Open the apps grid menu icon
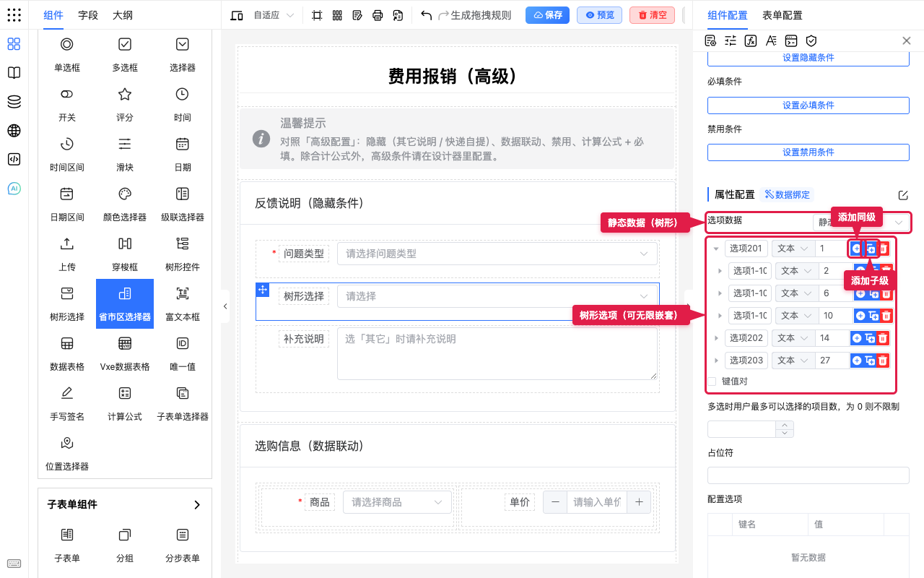This screenshot has height=578, width=924. tap(14, 14)
